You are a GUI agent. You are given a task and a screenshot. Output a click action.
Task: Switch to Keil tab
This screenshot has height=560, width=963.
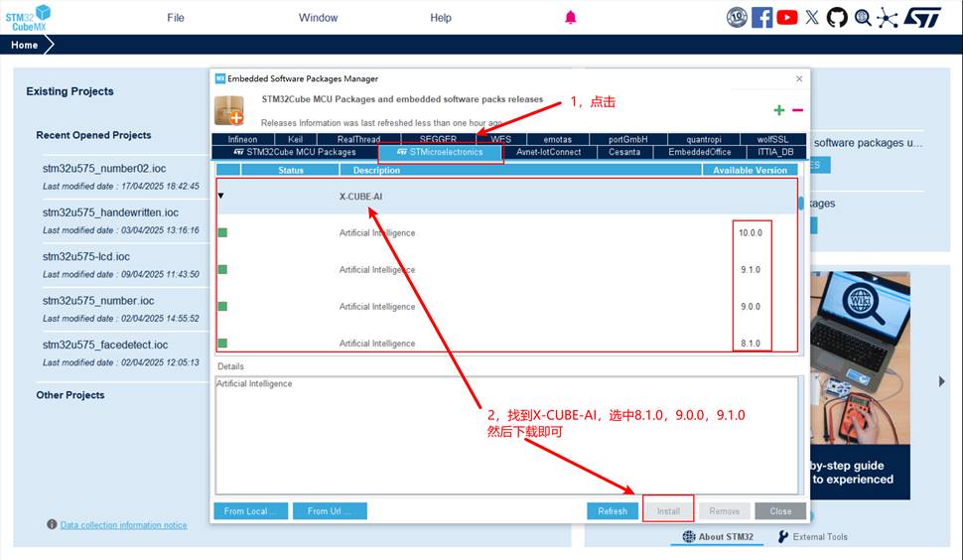(296, 139)
